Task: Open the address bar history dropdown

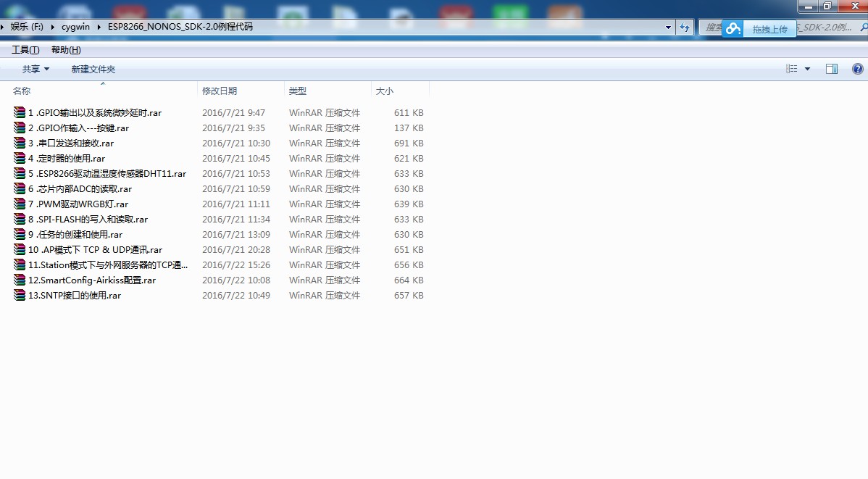Action: click(x=668, y=27)
